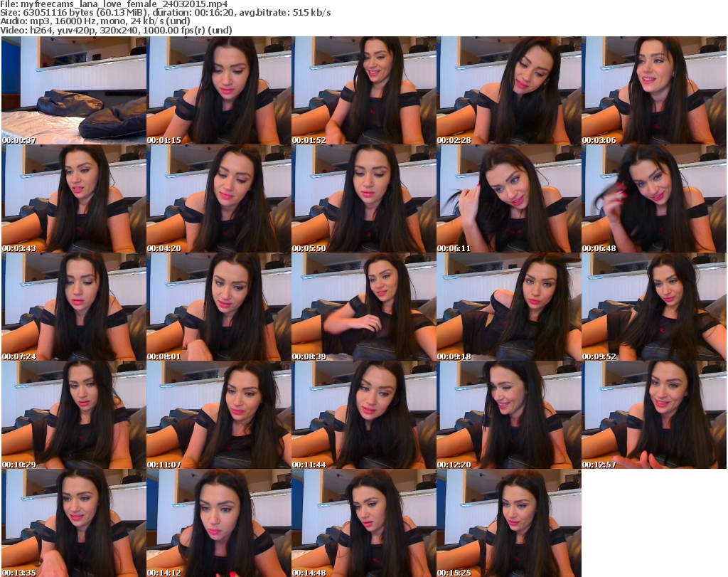Open the frame marked 00:11:07
This screenshot has width=728, height=577.
(219, 415)
